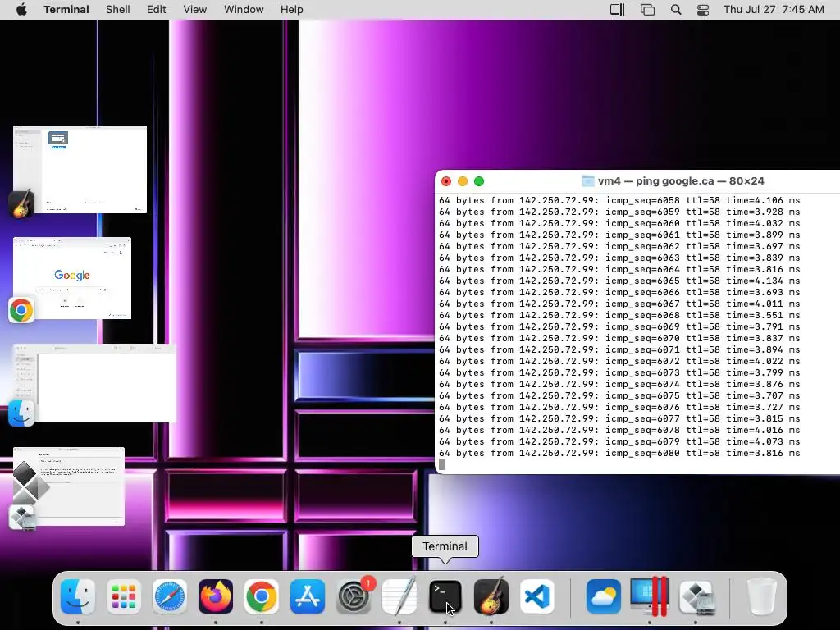Click the Terminal title 'vm4 — ping google.ca'

(x=655, y=181)
